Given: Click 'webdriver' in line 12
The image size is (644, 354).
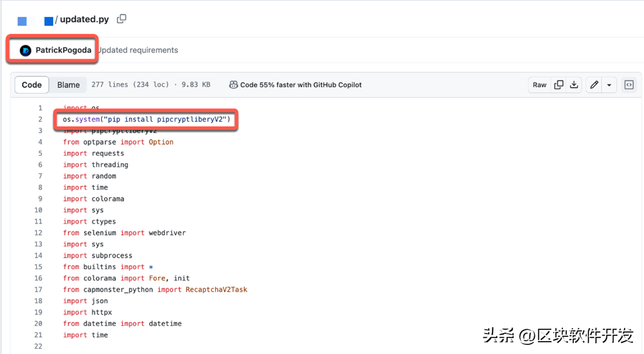Looking at the screenshot, I should (x=167, y=233).
